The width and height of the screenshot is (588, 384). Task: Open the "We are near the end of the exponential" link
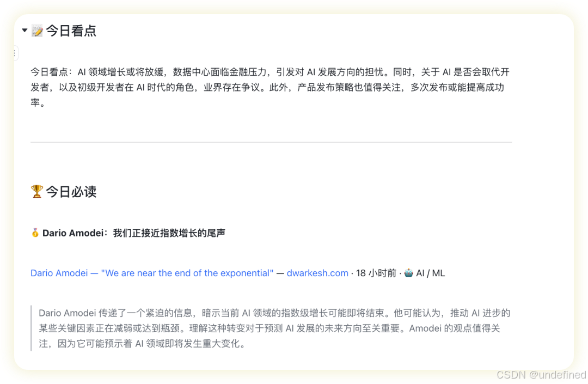tap(152, 273)
